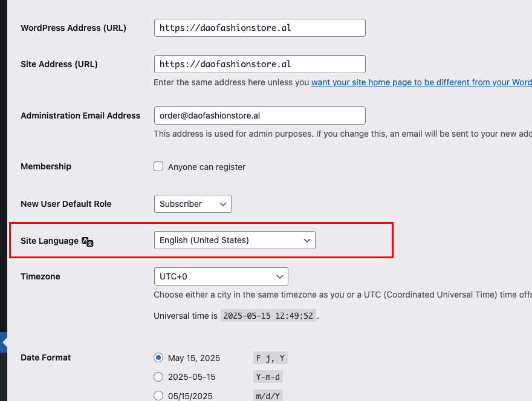Viewport: 532px width, 401px height.
Task: Click the Site Address URL field
Action: (x=260, y=64)
